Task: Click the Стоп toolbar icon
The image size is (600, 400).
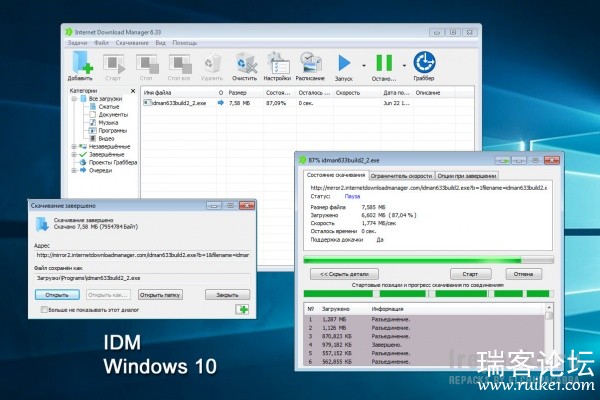Action: (x=147, y=64)
